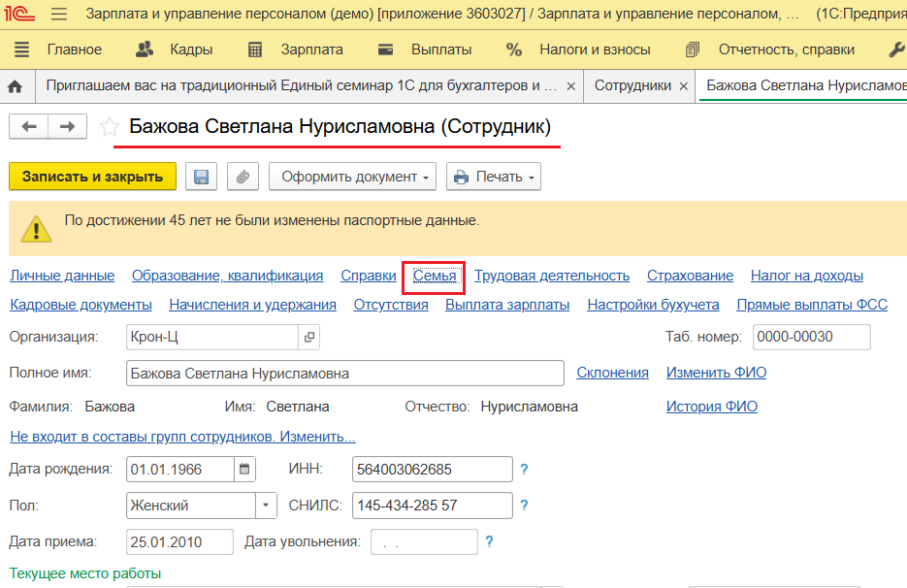Save the record with the floppy icon
The height and width of the screenshot is (588, 907).
pyautogui.click(x=202, y=177)
